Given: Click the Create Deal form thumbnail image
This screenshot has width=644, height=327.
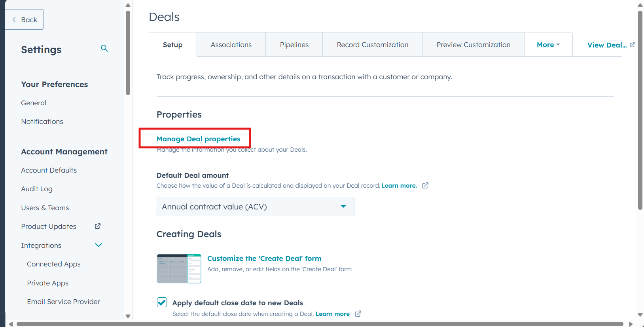Looking at the screenshot, I should coord(179,268).
